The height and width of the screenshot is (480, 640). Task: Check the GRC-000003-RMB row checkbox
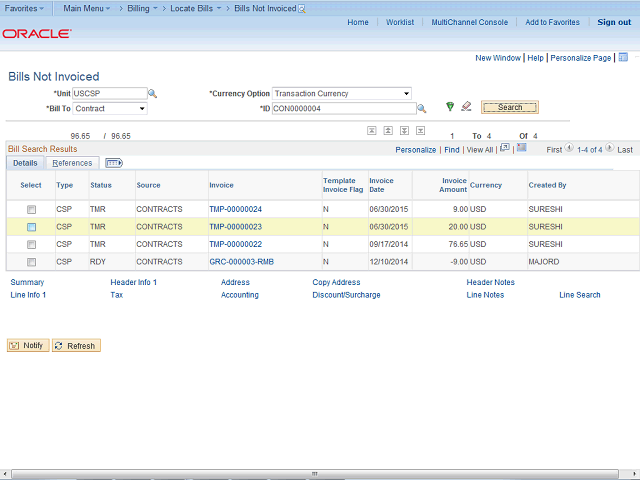(x=31, y=262)
